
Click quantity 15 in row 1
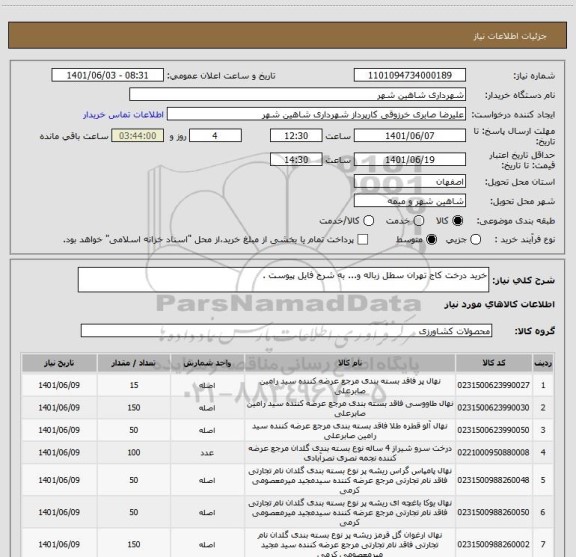[x=134, y=385]
